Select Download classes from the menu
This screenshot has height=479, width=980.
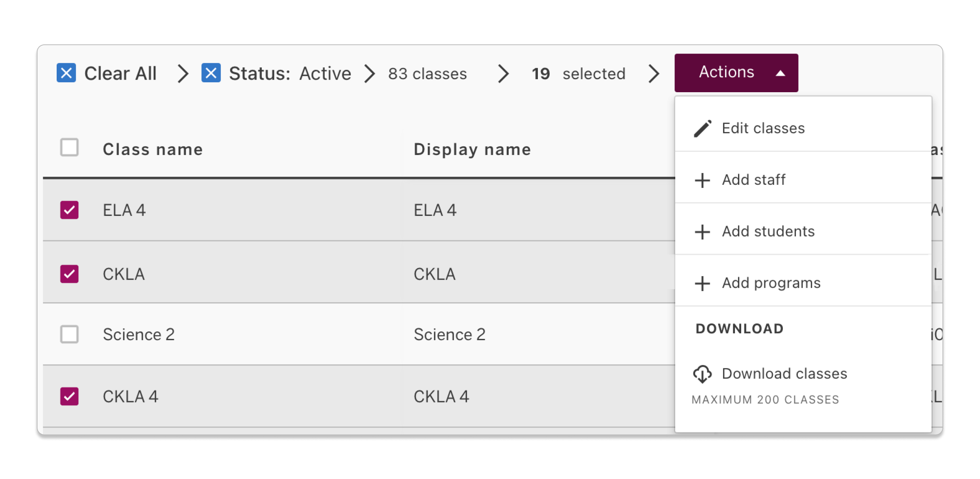tap(785, 374)
